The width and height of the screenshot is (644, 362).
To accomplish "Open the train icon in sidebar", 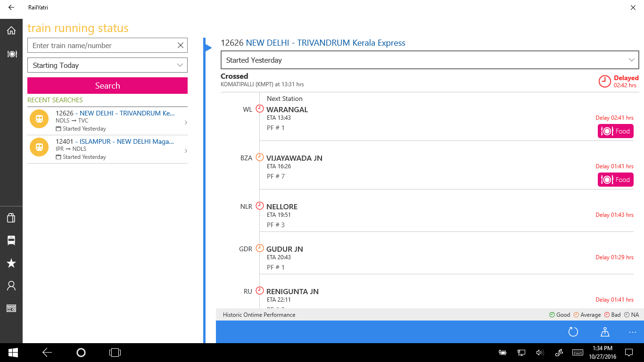I will 11,240.
